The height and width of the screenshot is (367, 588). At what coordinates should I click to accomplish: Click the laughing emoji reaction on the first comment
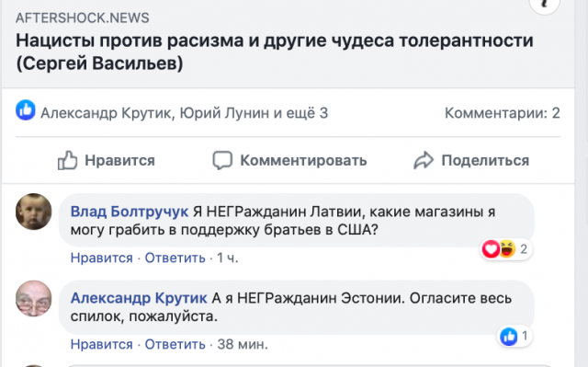(x=507, y=248)
